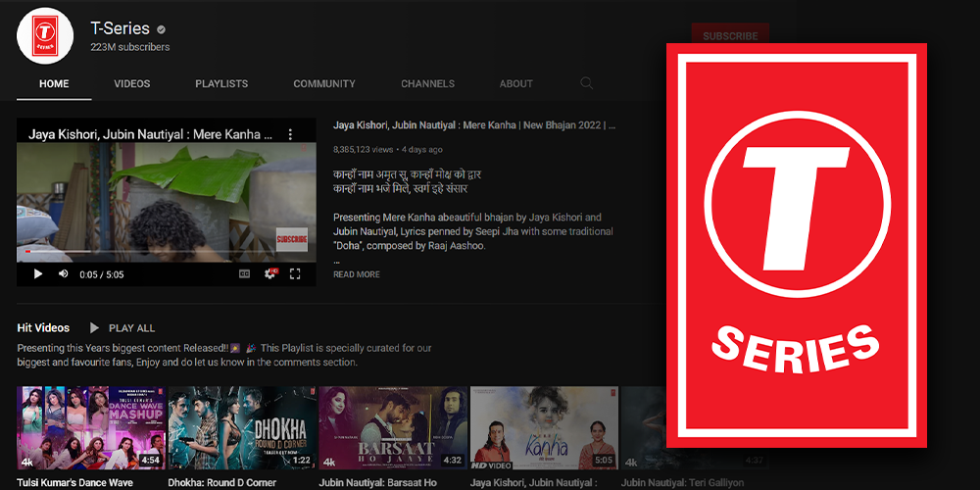Screen dimensions: 980x490
Task: Open Teri Galliyon thumbnail
Action: click(644, 428)
